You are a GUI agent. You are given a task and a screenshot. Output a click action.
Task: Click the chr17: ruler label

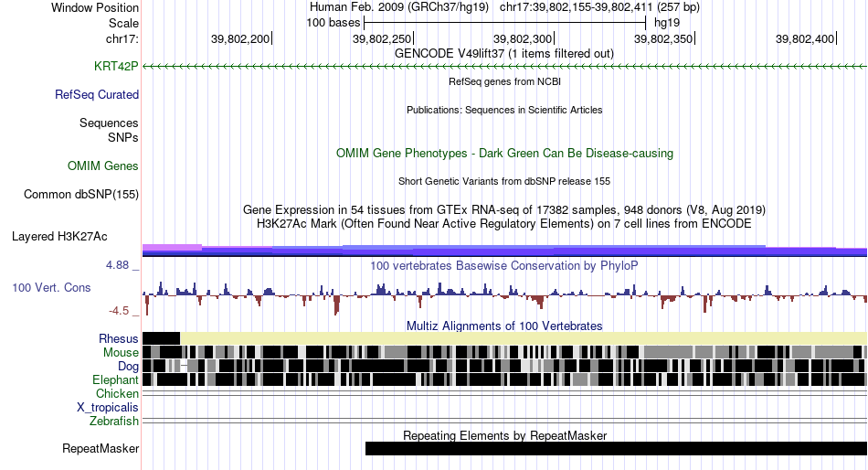coord(122,38)
